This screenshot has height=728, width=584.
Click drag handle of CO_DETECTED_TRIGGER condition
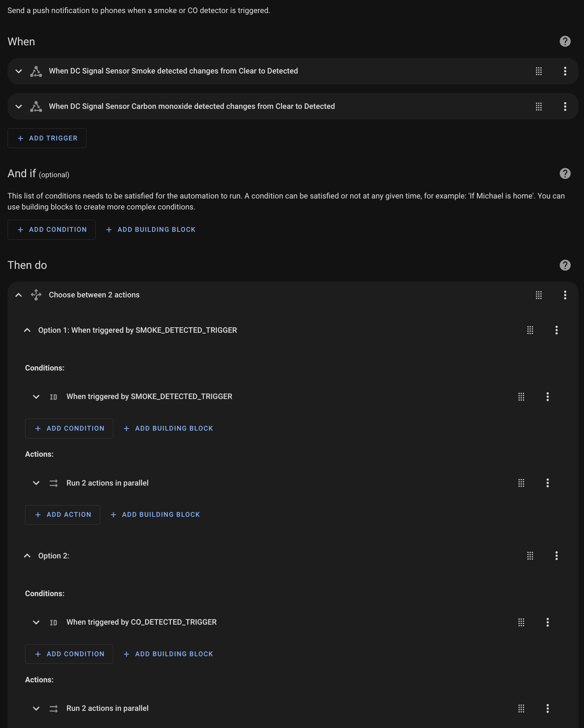click(x=521, y=622)
